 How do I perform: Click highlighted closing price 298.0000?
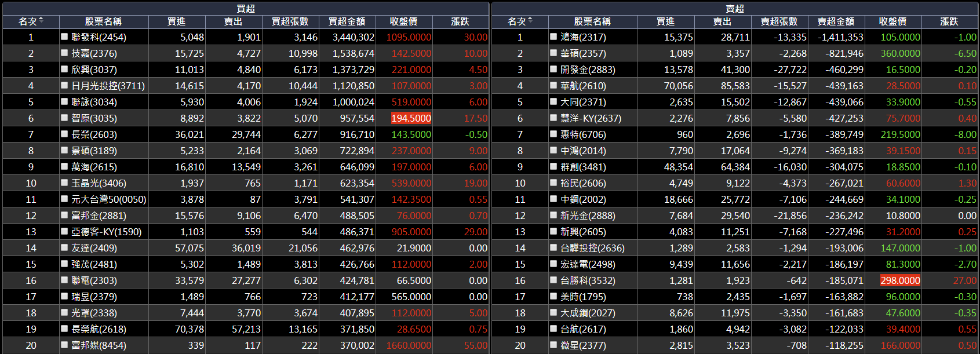(x=900, y=280)
